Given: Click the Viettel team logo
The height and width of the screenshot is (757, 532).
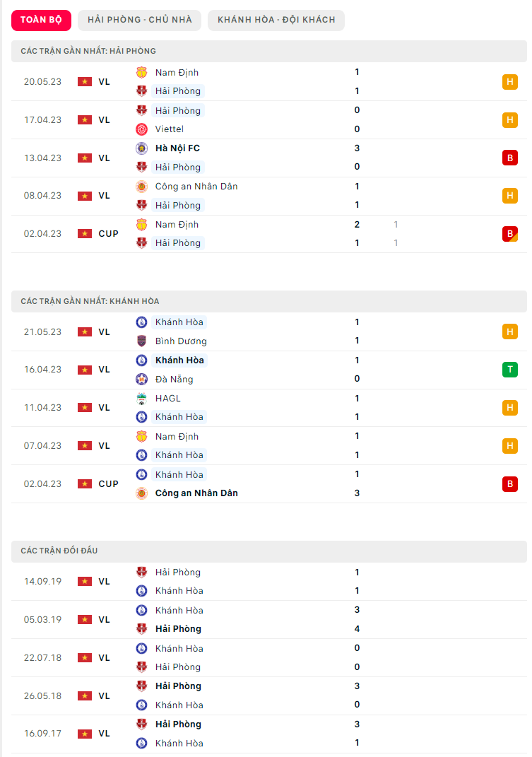Looking at the screenshot, I should pos(141,129).
